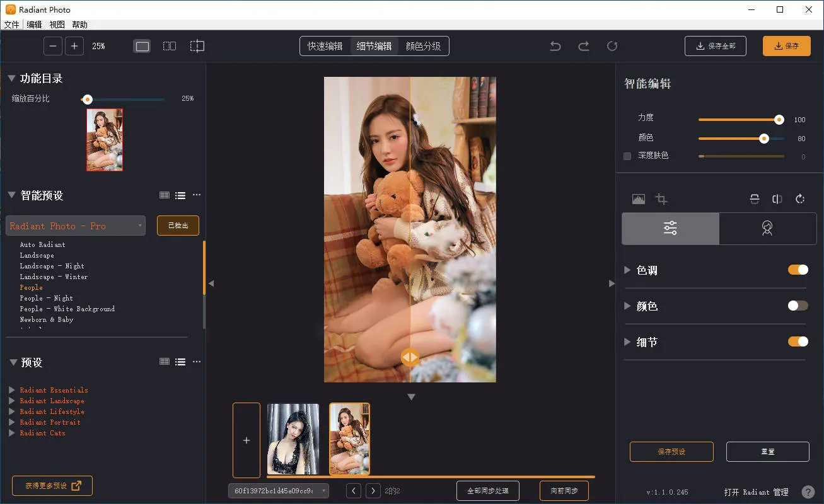
Task: Switch to side-by-side compare view icon
Action: 170,46
